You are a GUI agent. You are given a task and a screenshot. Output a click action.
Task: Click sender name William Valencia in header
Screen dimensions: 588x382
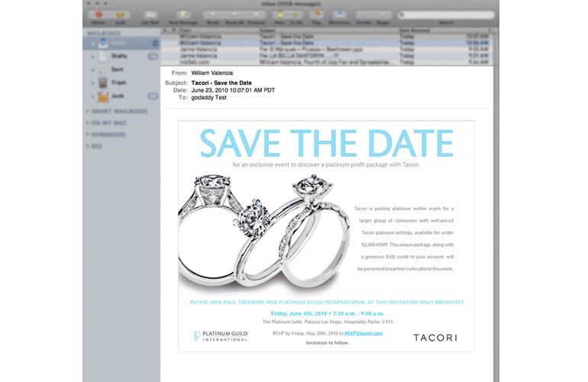pyautogui.click(x=212, y=73)
